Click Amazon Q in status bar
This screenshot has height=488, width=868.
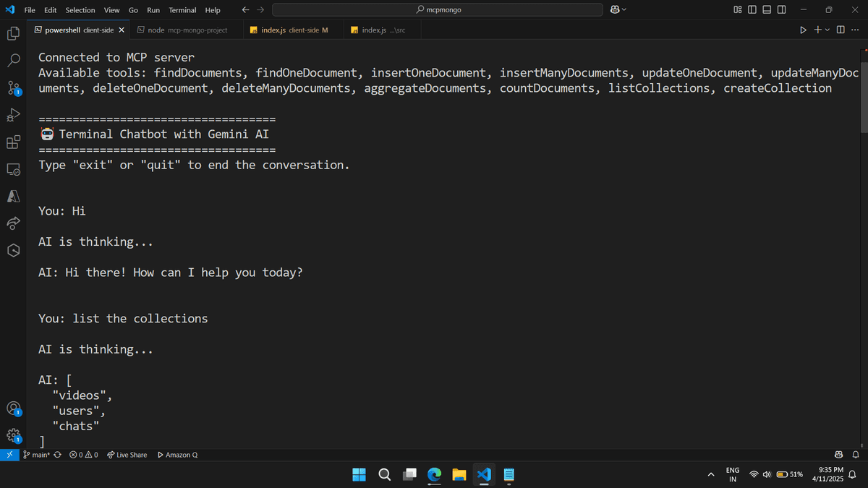(x=177, y=455)
